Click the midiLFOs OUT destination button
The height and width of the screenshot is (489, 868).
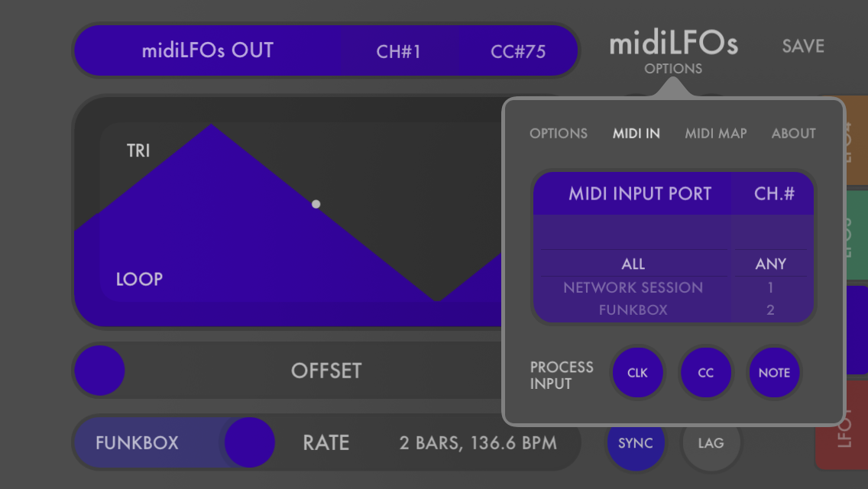coord(209,50)
